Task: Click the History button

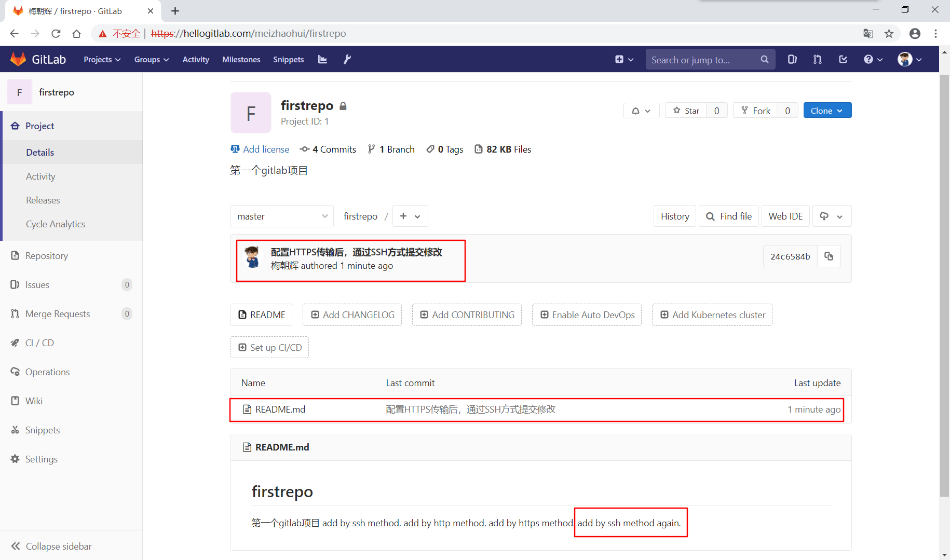Action: [675, 216]
